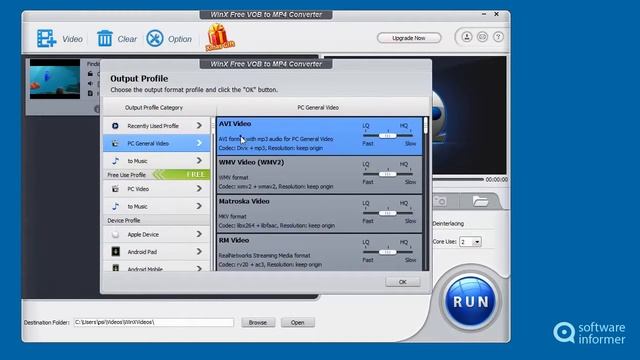Click the Browse button
Image resolution: width=640 pixels, height=360 pixels.
click(258, 322)
